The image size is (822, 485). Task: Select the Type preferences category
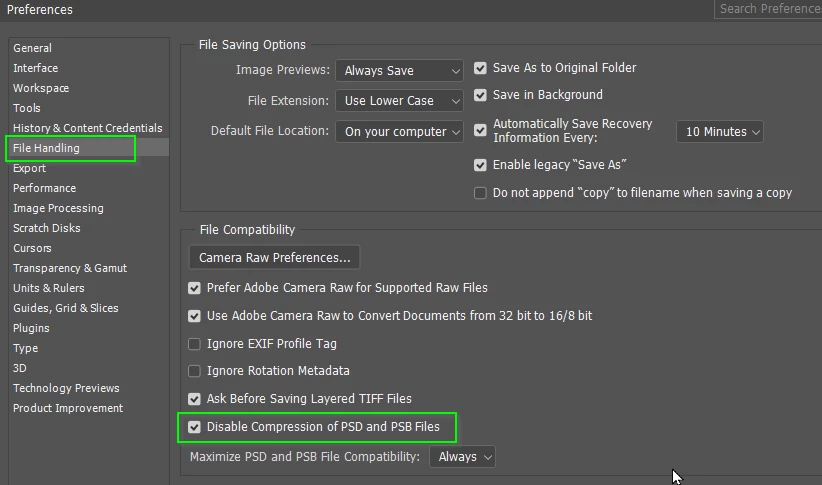pyautogui.click(x=25, y=348)
